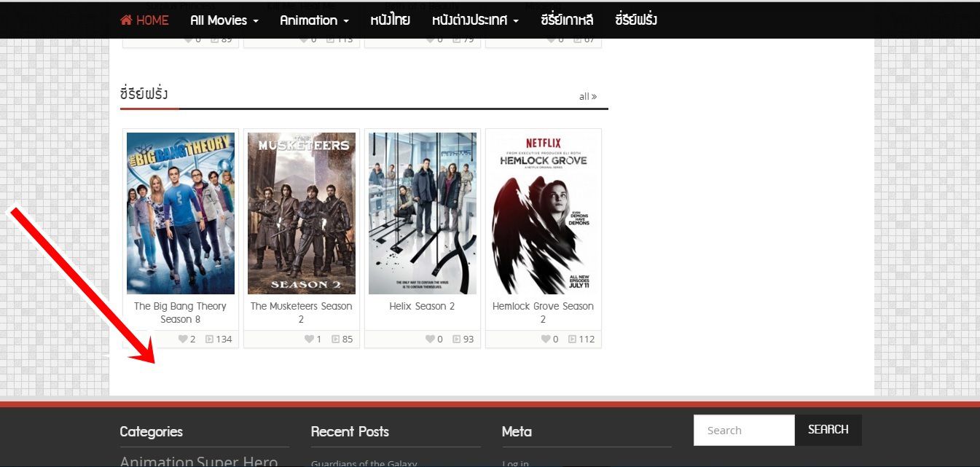Click the ซีรี่ย์ฝรั่ง section heading
Screen dimensions: 980x467
tap(144, 94)
